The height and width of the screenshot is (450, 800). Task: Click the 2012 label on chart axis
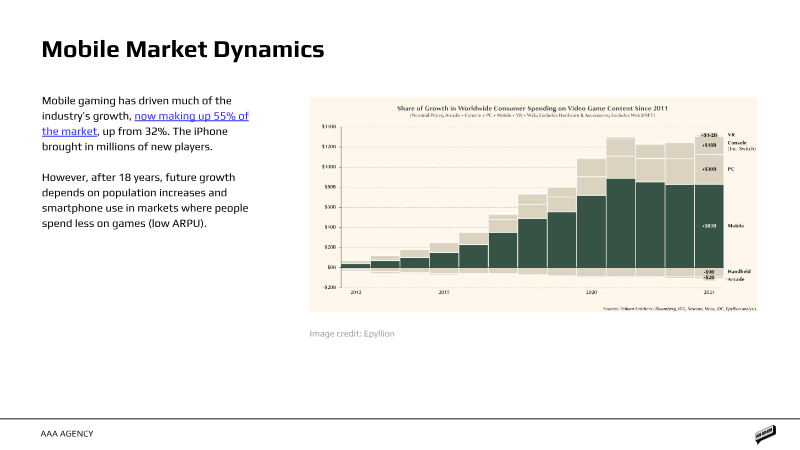[x=355, y=292]
